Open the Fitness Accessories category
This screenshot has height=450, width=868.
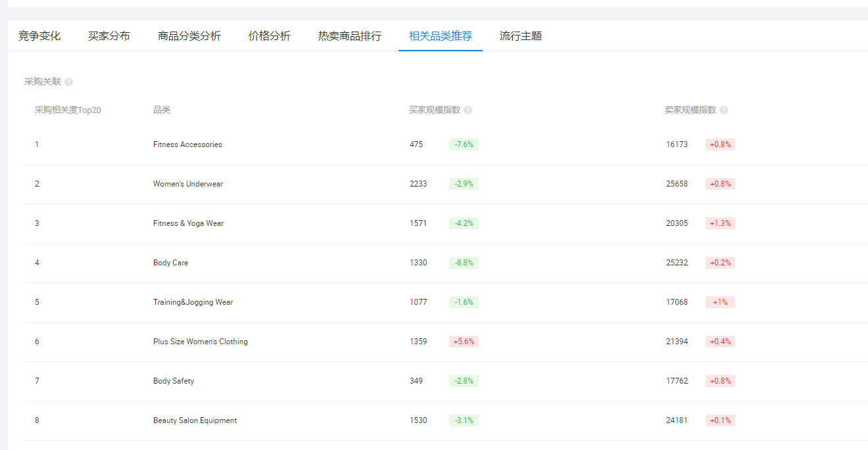point(186,144)
